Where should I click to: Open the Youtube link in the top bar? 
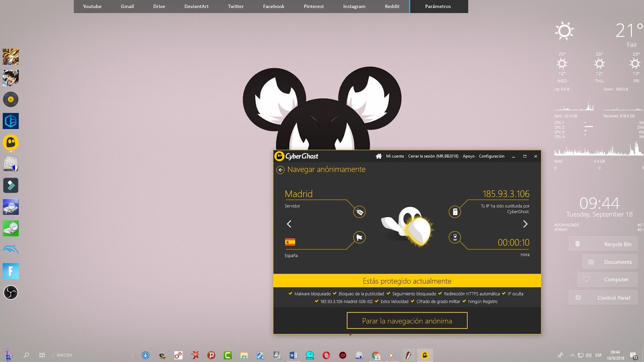click(92, 6)
